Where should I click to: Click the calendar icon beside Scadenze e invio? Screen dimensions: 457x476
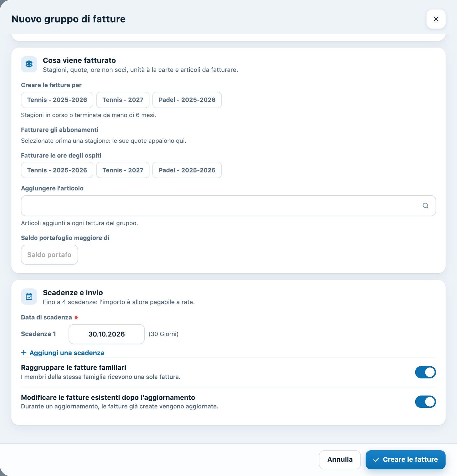click(29, 297)
